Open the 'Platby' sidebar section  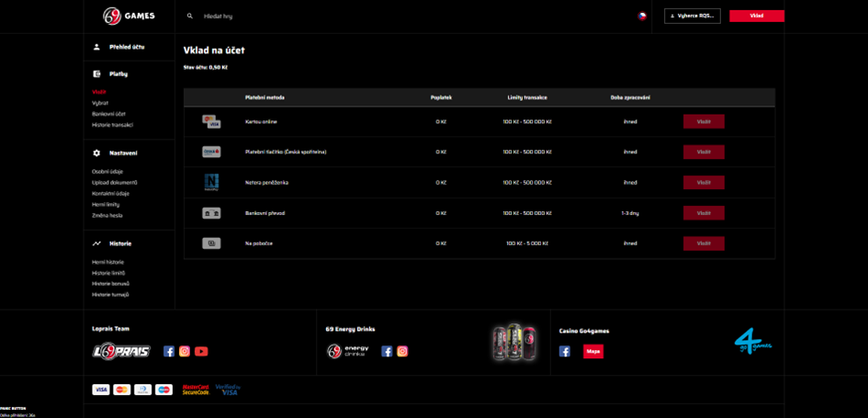coord(118,73)
